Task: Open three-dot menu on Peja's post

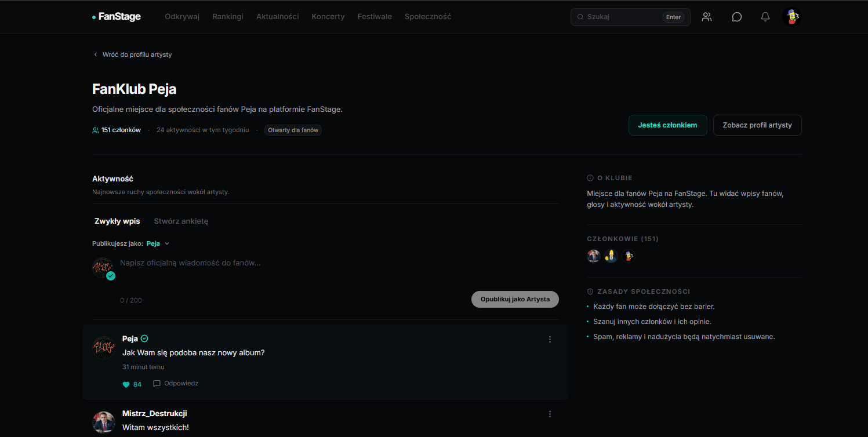Action: point(550,339)
